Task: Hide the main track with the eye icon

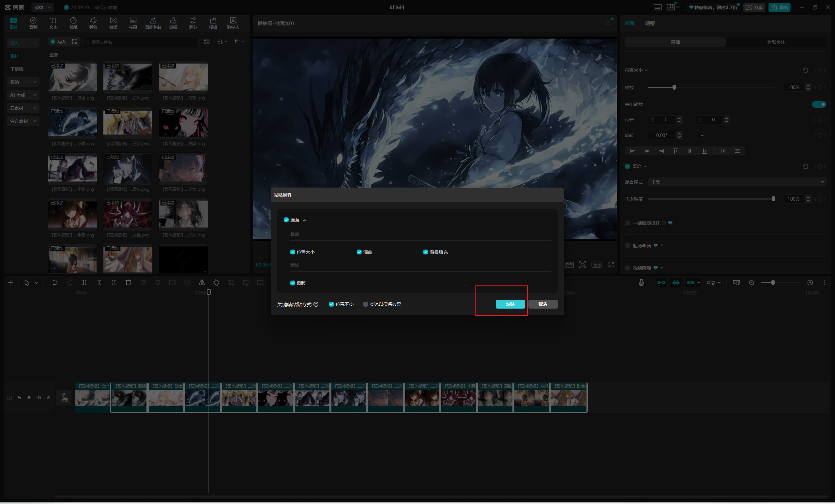Action: pos(29,398)
